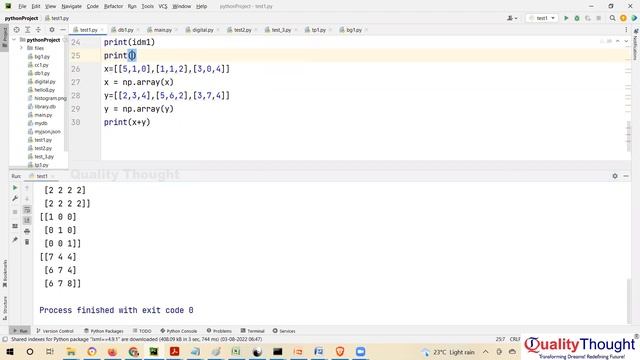
Task: Switch to digital.py editor tab
Action: click(x=202, y=30)
